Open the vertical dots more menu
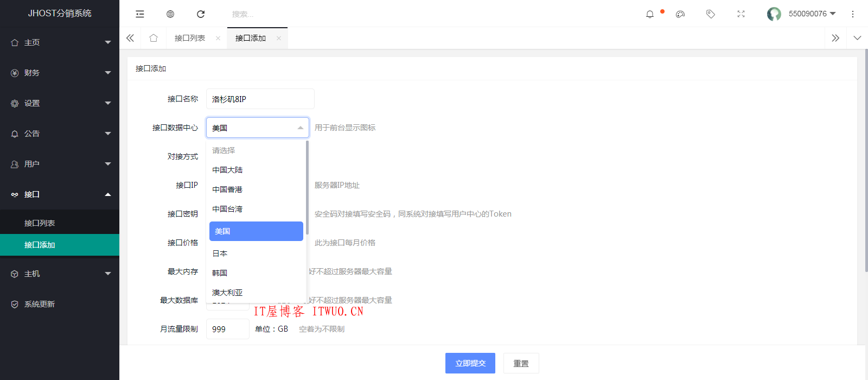Screen dimensions: 868x380 853,14
